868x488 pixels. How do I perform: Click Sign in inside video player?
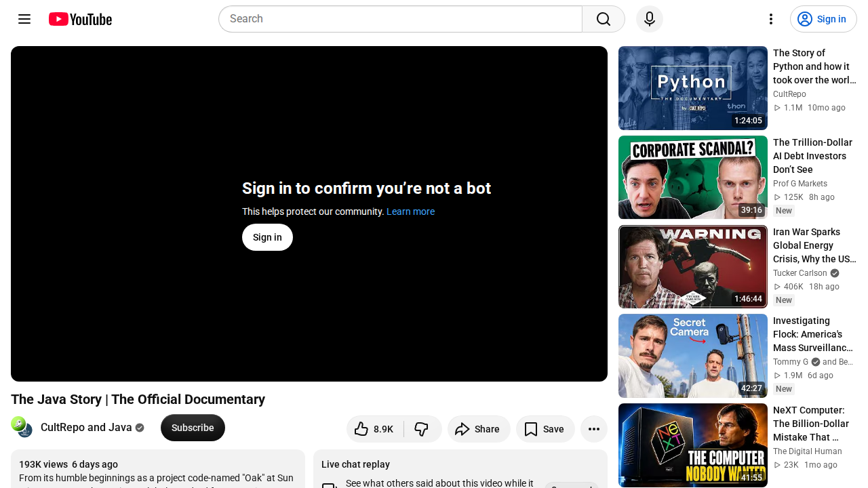click(267, 237)
